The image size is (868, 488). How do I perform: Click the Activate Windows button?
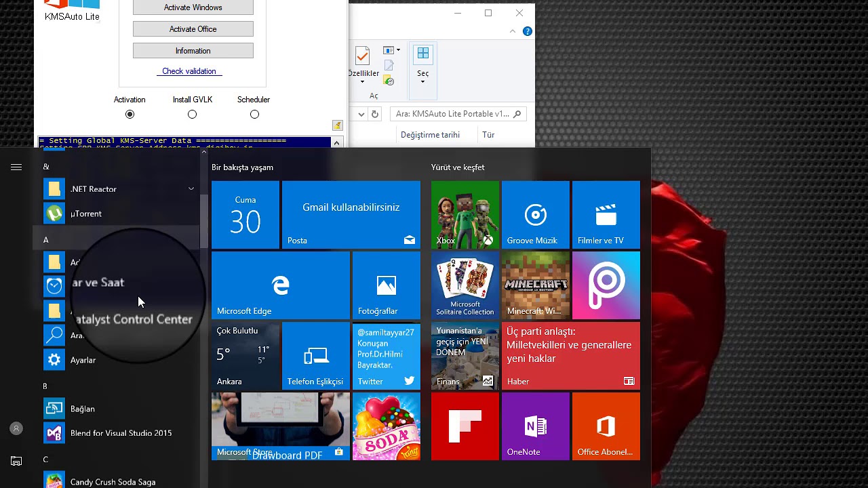coord(193,7)
